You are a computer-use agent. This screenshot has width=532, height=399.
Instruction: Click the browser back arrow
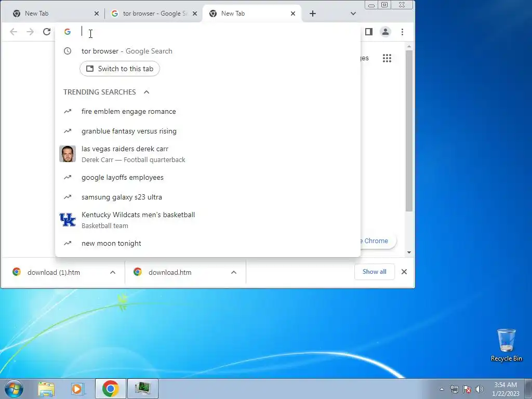click(13, 32)
